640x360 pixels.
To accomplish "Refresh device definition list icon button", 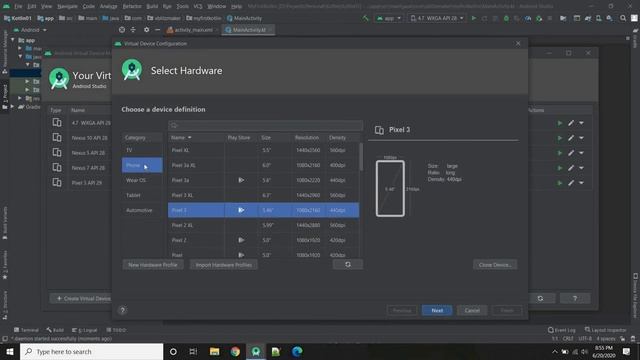I will 348,264.
